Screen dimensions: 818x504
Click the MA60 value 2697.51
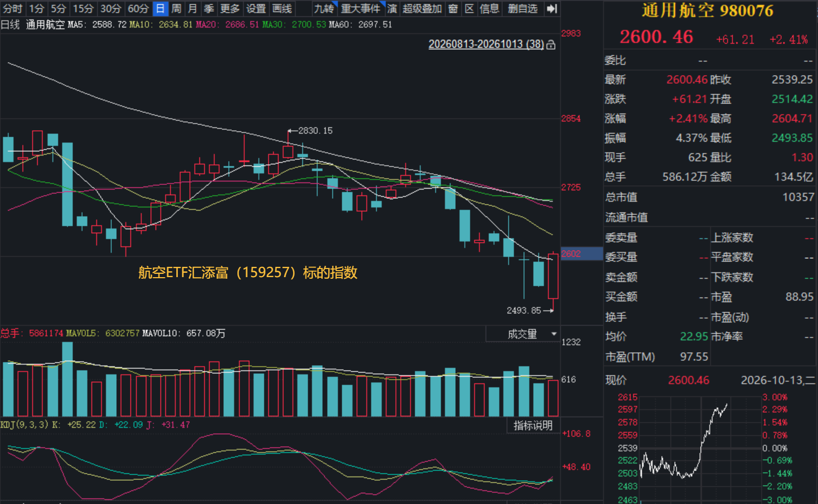coord(375,25)
